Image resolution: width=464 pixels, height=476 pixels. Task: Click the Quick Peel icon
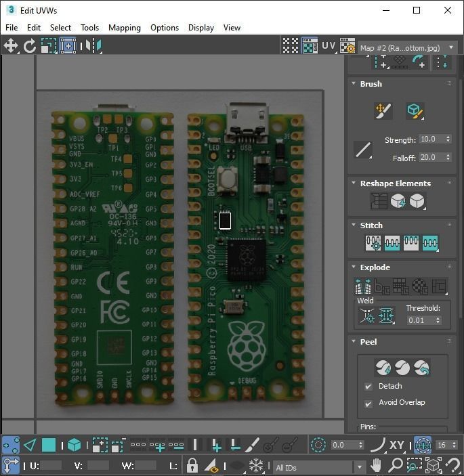coord(383,368)
